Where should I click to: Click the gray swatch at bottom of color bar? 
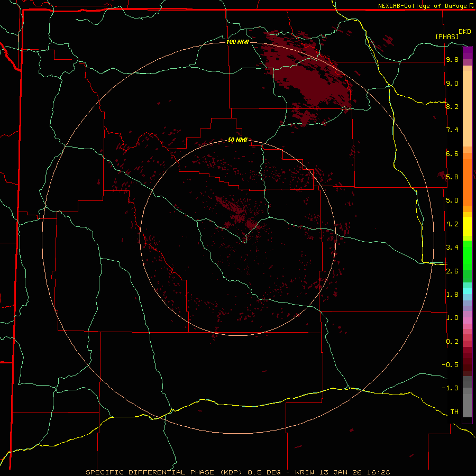467,406
